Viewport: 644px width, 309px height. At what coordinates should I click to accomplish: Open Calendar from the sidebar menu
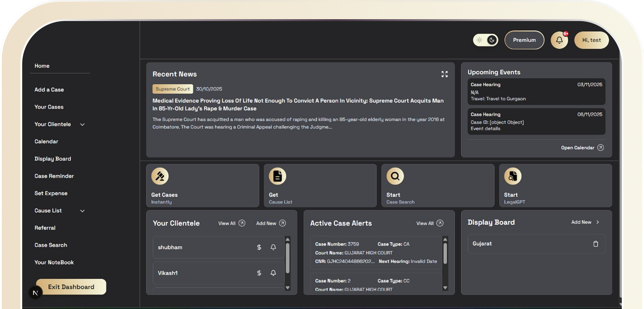click(46, 141)
